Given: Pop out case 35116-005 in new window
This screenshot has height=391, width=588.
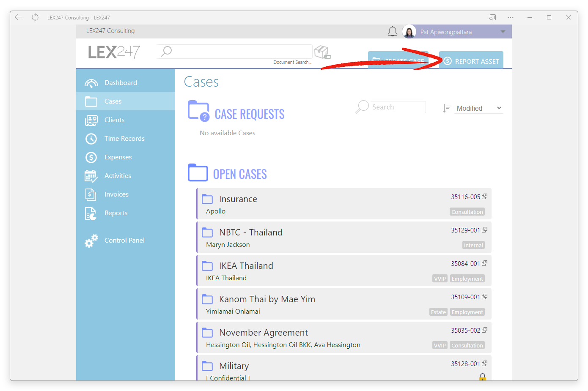Looking at the screenshot, I should pos(485,197).
